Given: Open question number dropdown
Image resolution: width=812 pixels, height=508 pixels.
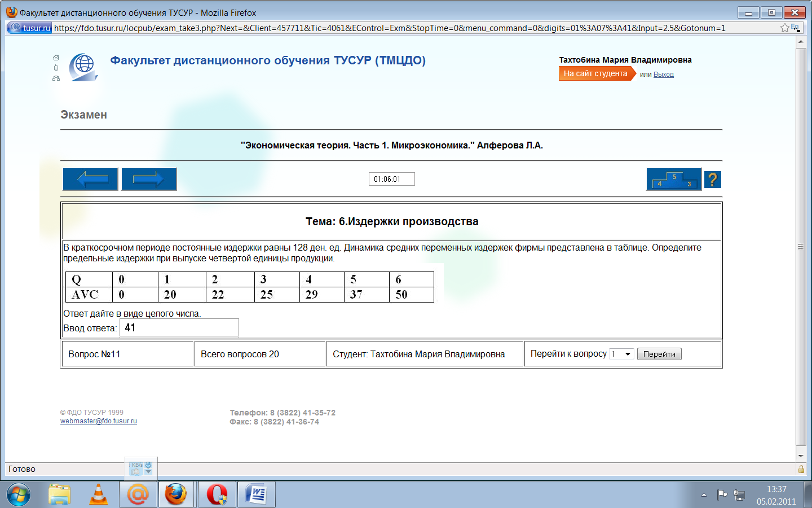Looking at the screenshot, I should click(622, 354).
